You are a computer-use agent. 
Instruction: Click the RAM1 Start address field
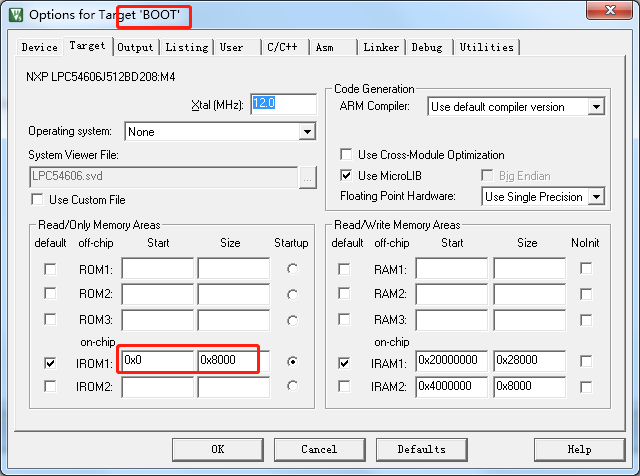pos(452,268)
